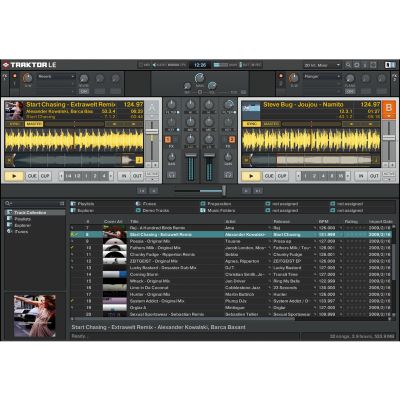Viewport: 400px width, 400px height.
Task: Open the Demo Tracks favorite folder
Action: pos(152,210)
